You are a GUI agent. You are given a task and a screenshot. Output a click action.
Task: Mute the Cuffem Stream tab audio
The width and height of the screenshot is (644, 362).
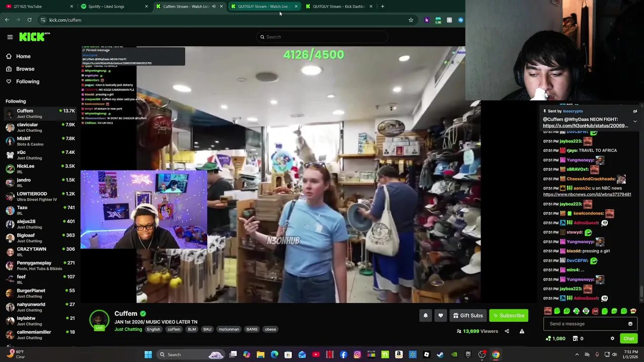[213, 7]
